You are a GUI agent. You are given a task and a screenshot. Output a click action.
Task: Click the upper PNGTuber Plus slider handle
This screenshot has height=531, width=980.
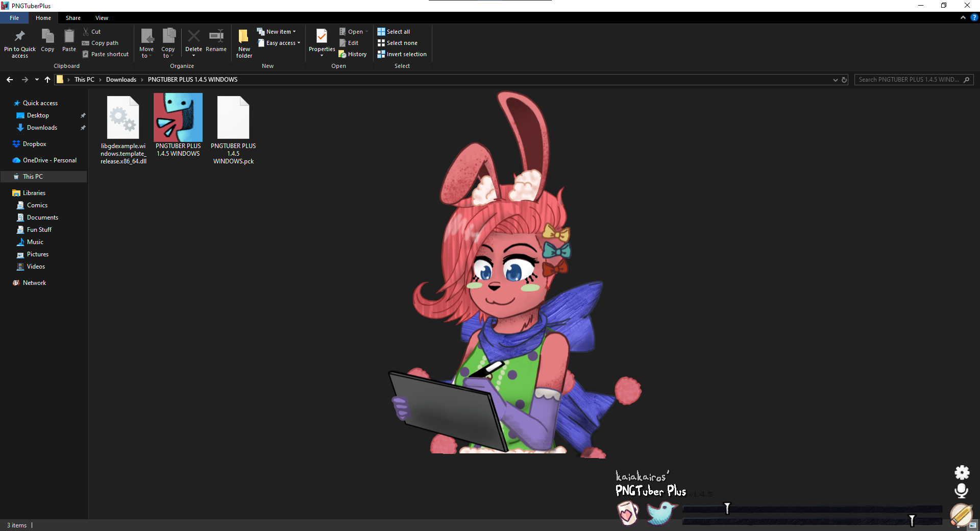coord(727,508)
